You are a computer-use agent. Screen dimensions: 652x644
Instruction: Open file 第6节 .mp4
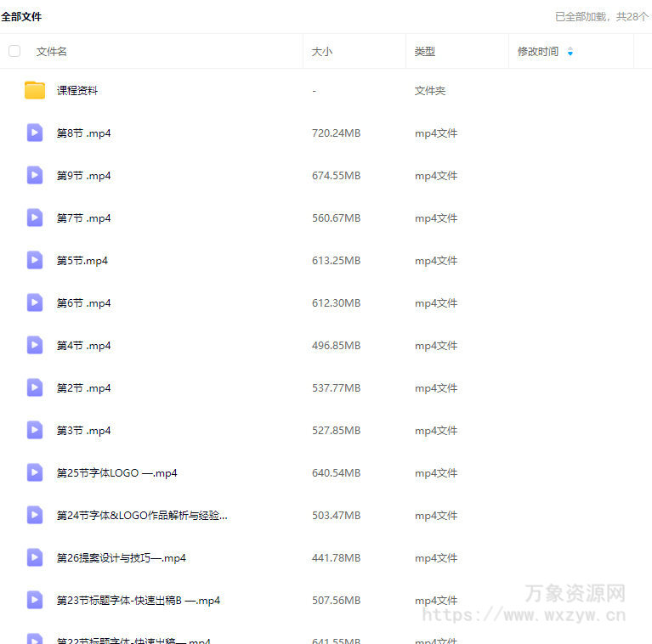click(83, 303)
